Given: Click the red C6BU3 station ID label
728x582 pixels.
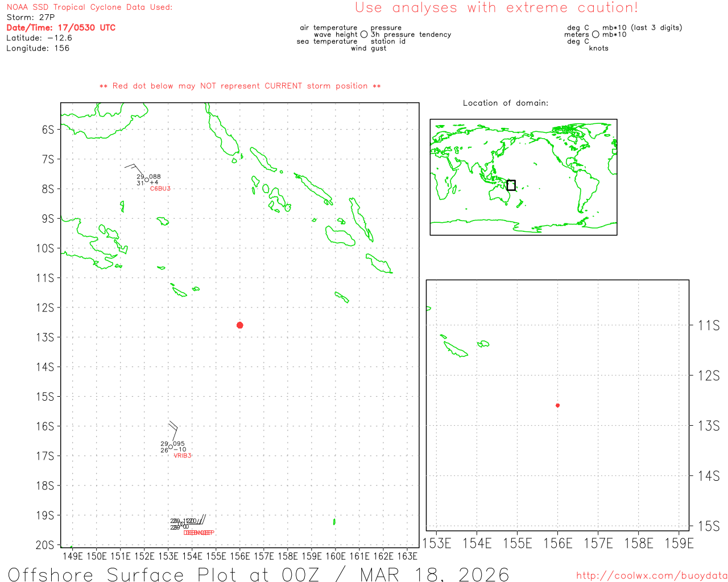Looking at the screenshot, I should click(x=160, y=189).
